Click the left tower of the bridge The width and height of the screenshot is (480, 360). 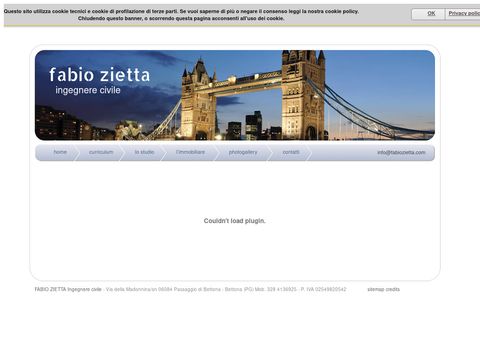pyautogui.click(x=198, y=100)
